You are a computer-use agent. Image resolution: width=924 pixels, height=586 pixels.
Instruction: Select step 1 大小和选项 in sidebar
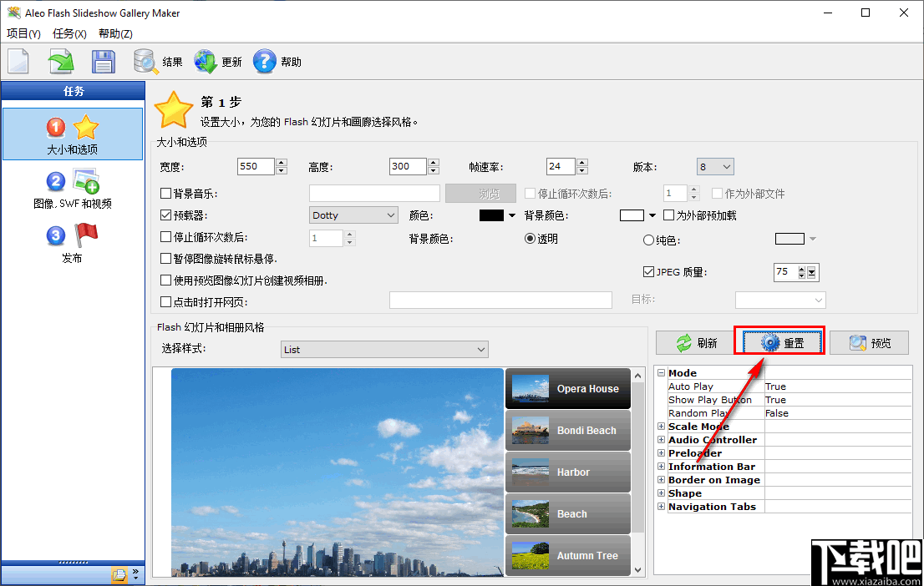[x=73, y=134]
